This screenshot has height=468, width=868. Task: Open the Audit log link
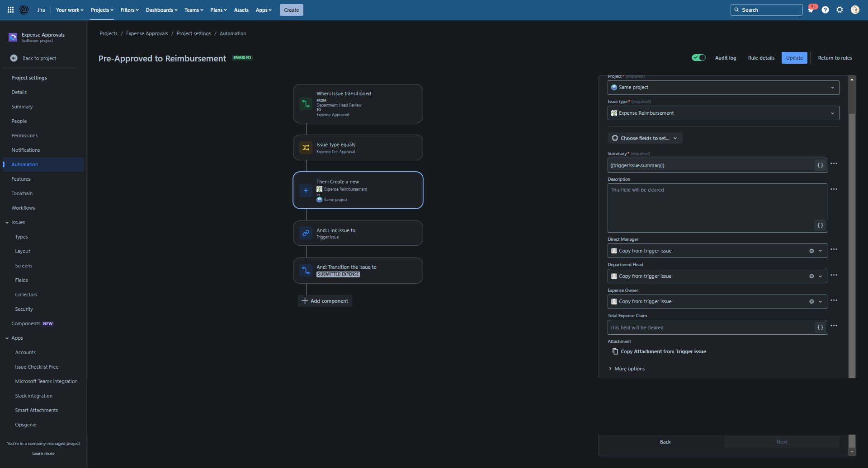(x=726, y=58)
